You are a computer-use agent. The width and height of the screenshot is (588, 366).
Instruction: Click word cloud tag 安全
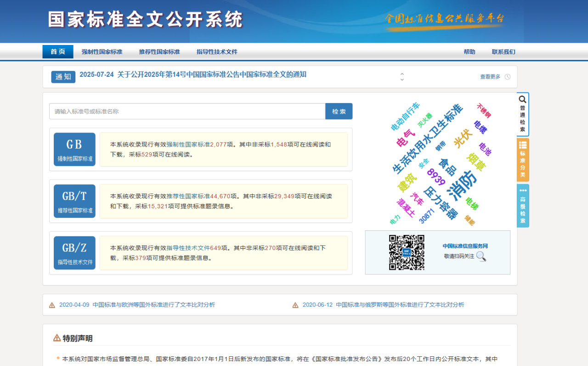[424, 163]
